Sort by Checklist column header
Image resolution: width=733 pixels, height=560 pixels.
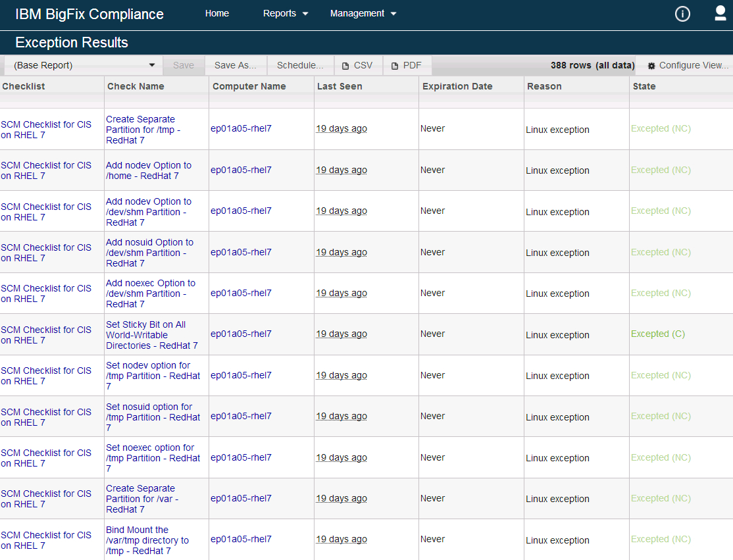point(24,86)
